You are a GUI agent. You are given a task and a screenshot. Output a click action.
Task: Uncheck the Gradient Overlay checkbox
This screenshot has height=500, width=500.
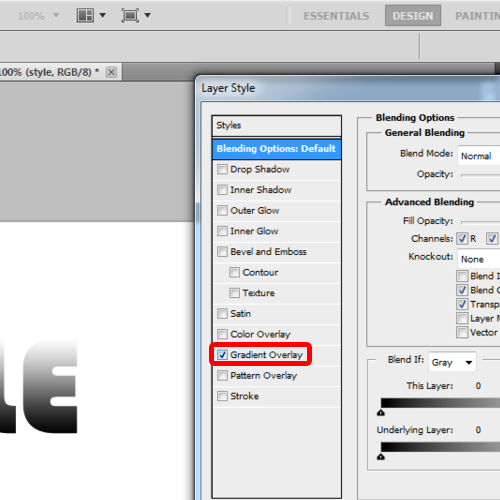pos(222,355)
